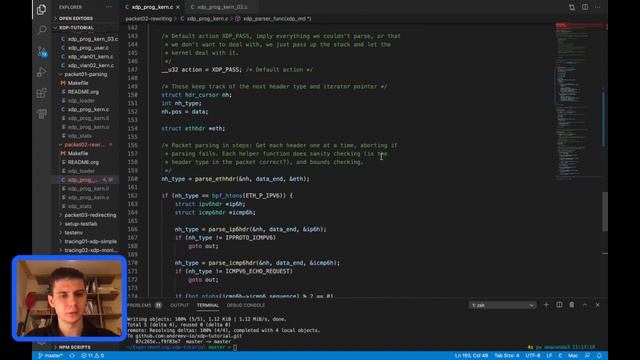Change file encoding via UTF-8
This screenshot has width=640, height=360.
pos(533,356)
